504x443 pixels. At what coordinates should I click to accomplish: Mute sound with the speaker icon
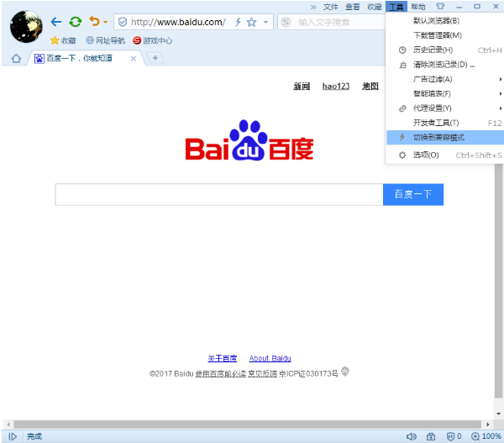click(411, 436)
